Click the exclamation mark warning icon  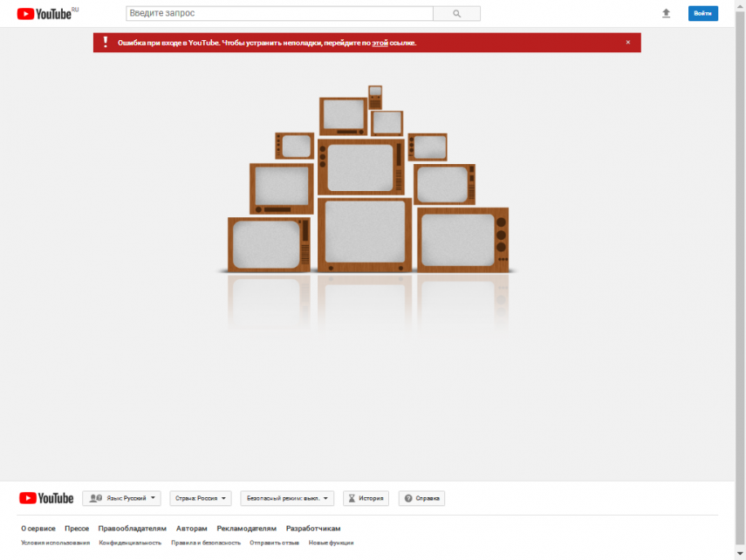point(106,42)
